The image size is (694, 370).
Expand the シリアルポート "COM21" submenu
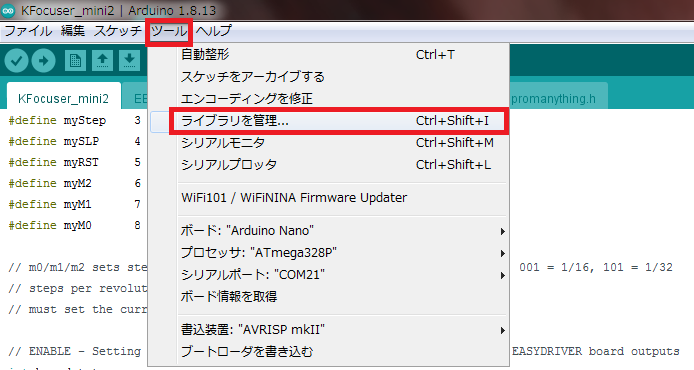(x=341, y=275)
